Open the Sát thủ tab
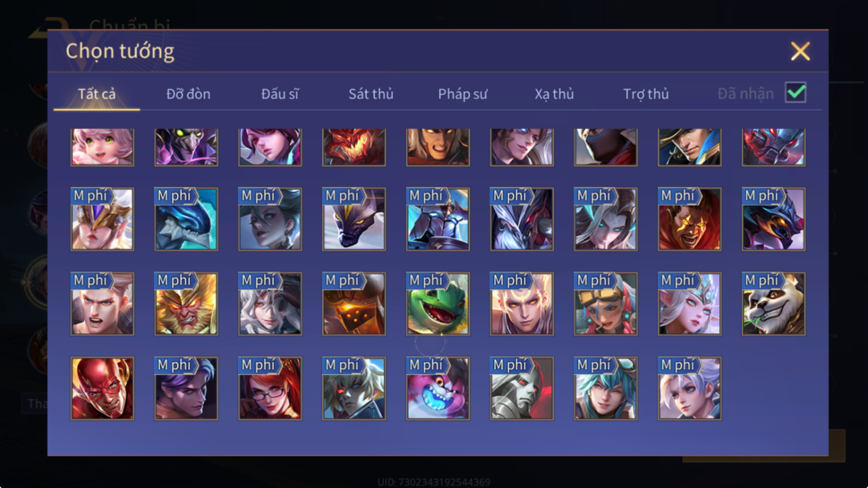 point(371,94)
